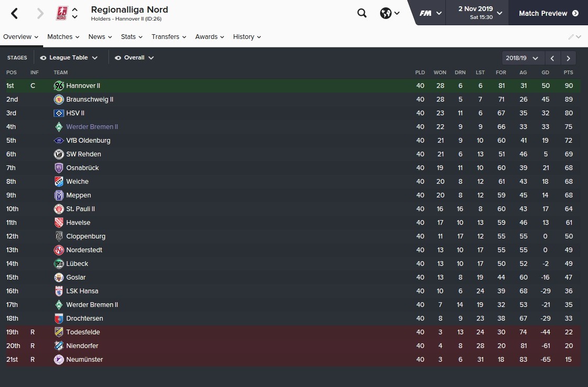Go to previous season arrow
The height and width of the screenshot is (387, 588).
[552, 58]
